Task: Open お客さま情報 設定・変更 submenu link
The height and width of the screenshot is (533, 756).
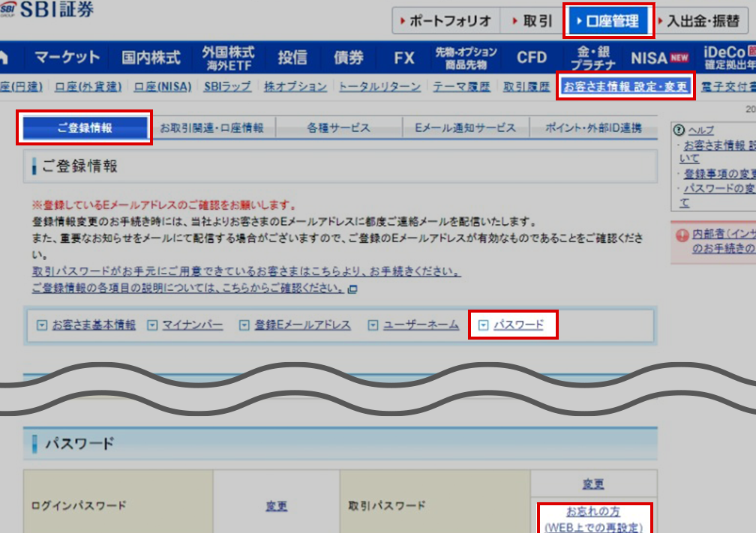Action: 625,87
